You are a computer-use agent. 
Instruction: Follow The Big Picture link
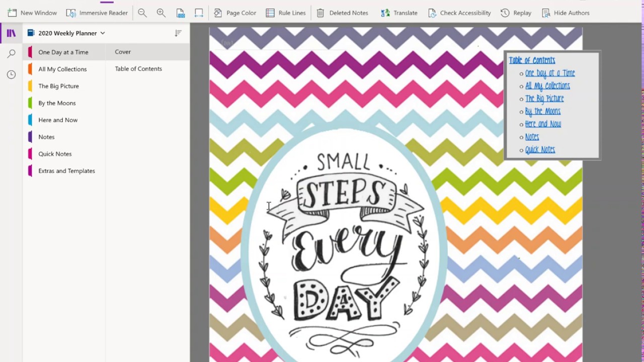tap(544, 99)
